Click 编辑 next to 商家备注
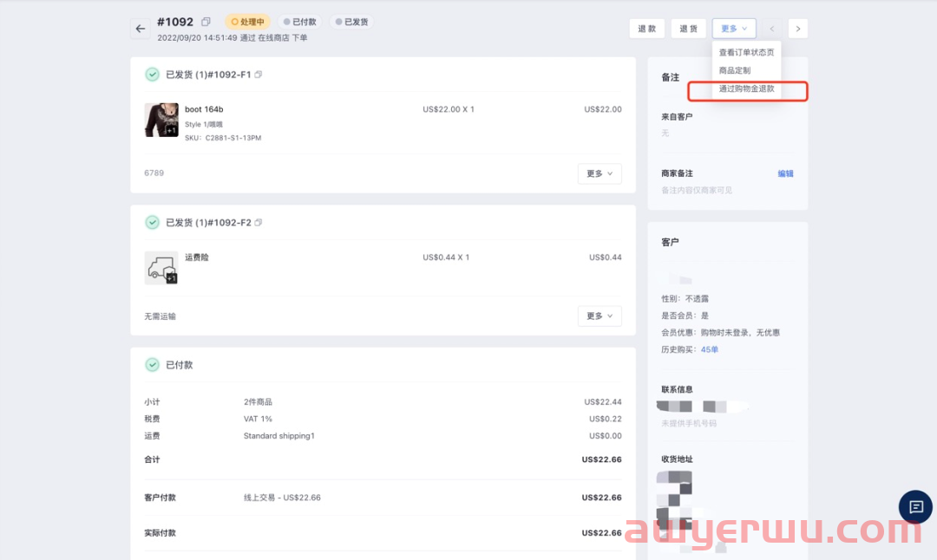Image resolution: width=937 pixels, height=560 pixels. (x=785, y=173)
